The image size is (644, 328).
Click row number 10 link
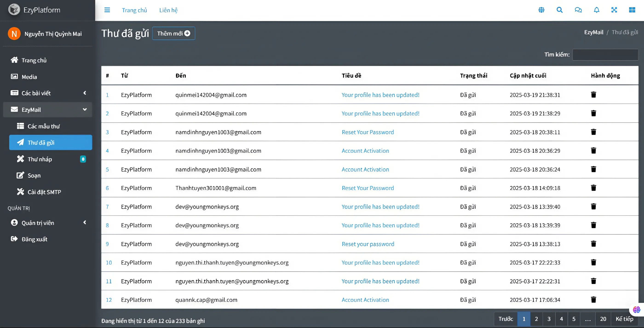click(109, 262)
